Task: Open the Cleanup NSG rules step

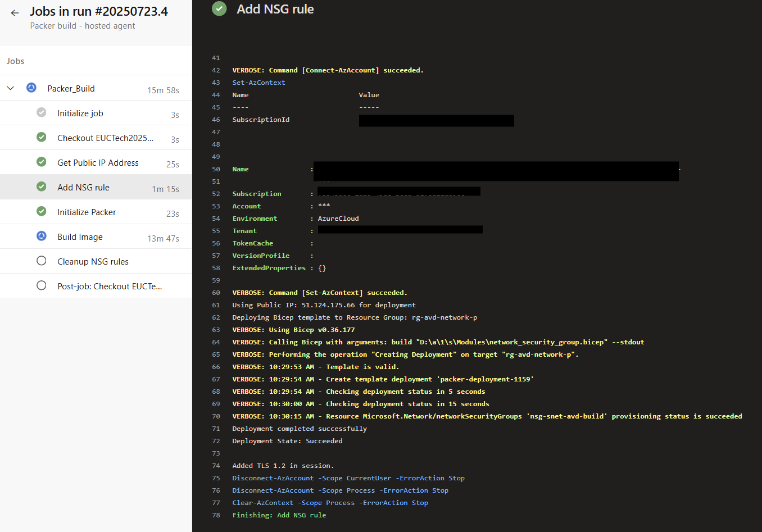Action: pyautogui.click(x=93, y=262)
